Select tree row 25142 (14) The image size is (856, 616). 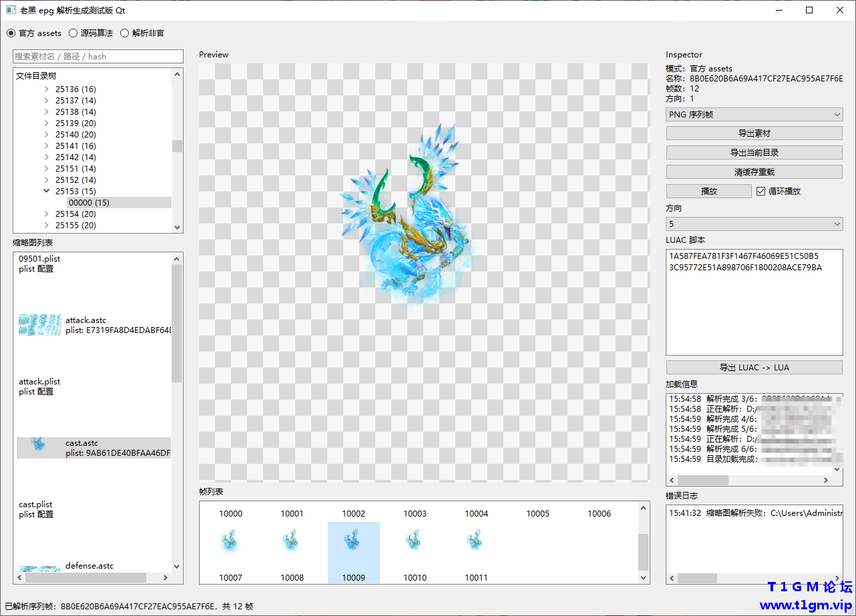point(75,158)
